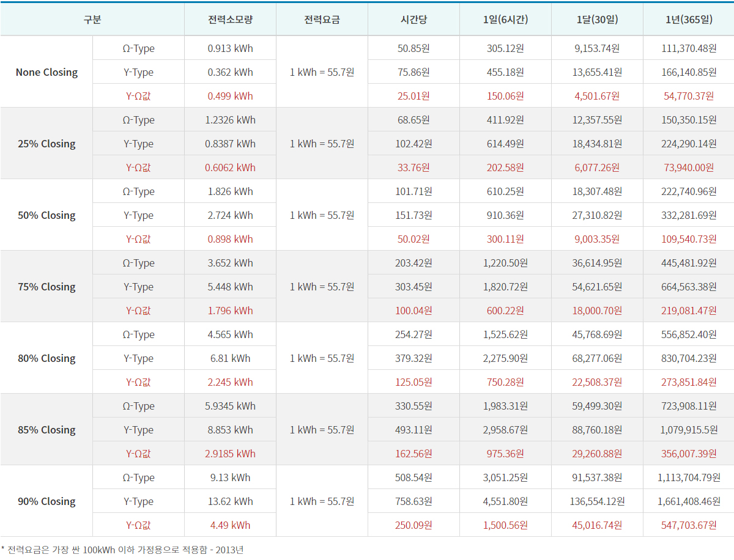The height and width of the screenshot is (560, 734).
Task: Click the red 0.499 kWh value
Action: (230, 96)
